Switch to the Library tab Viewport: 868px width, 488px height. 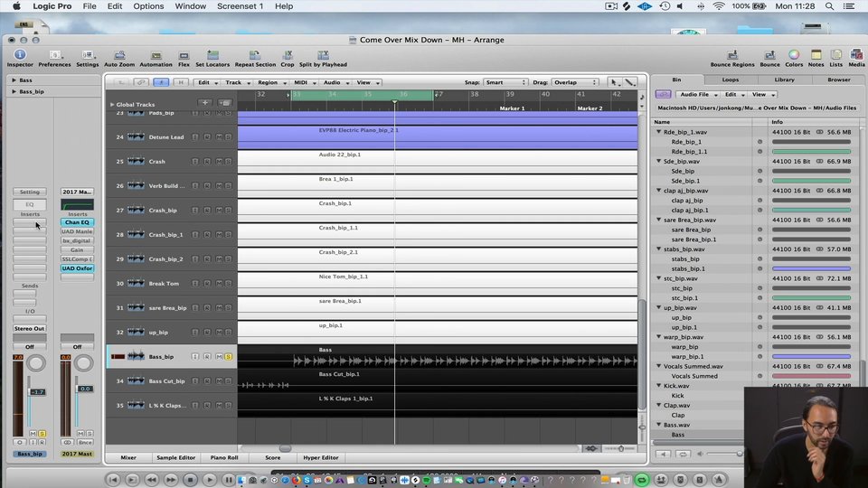pyautogui.click(x=784, y=80)
